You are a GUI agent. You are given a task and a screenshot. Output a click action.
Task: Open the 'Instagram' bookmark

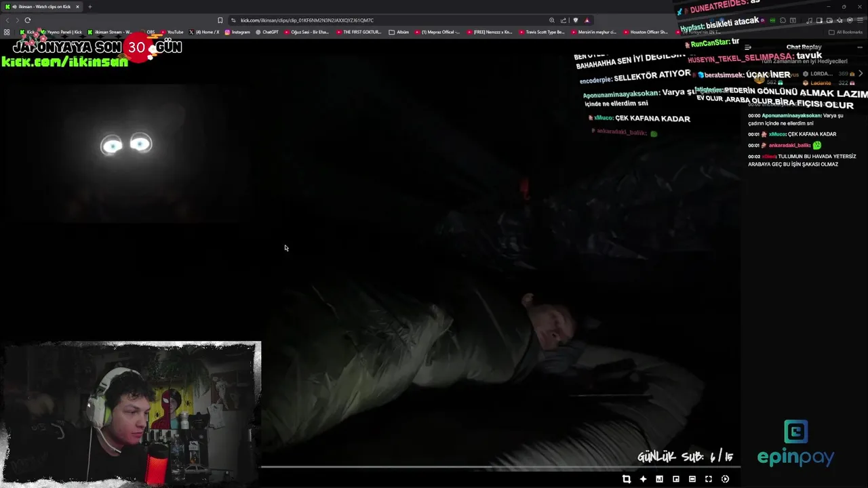click(237, 32)
